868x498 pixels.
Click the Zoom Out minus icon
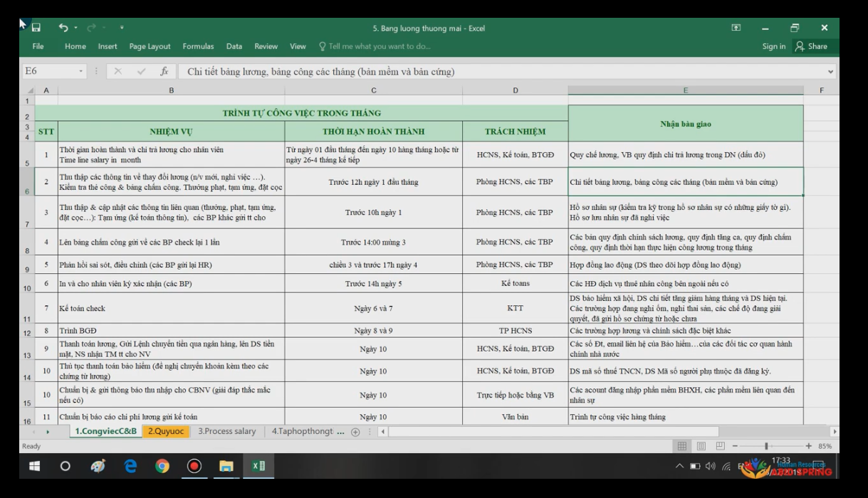(x=735, y=446)
